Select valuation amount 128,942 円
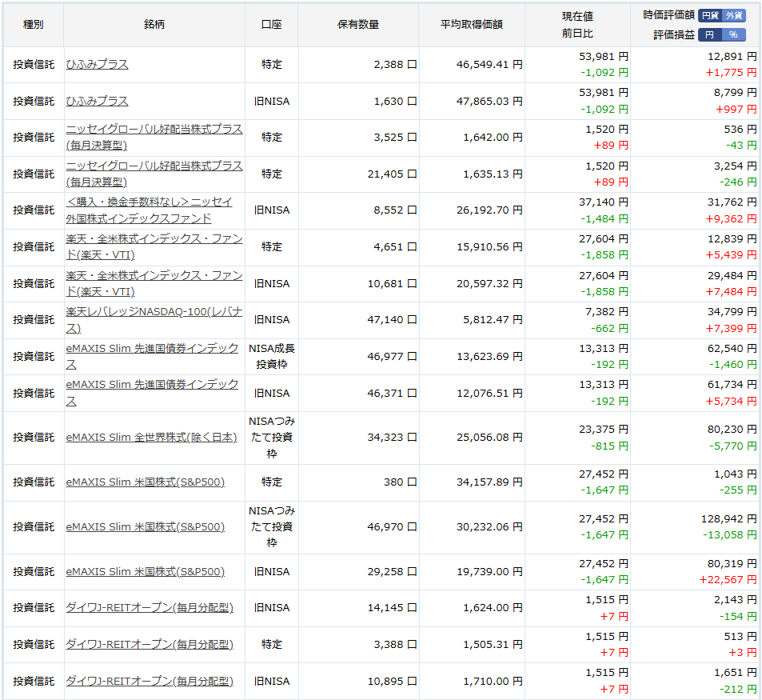Image resolution: width=762 pixels, height=700 pixels. click(x=729, y=519)
